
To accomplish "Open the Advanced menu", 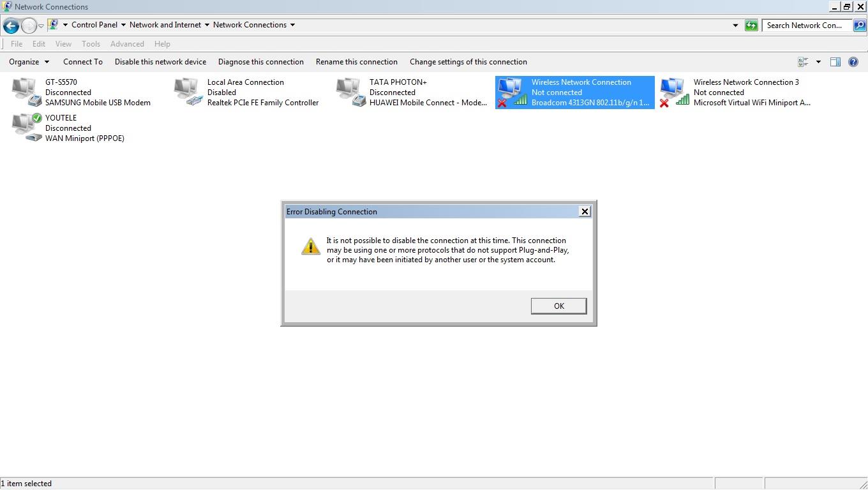I will tap(127, 44).
